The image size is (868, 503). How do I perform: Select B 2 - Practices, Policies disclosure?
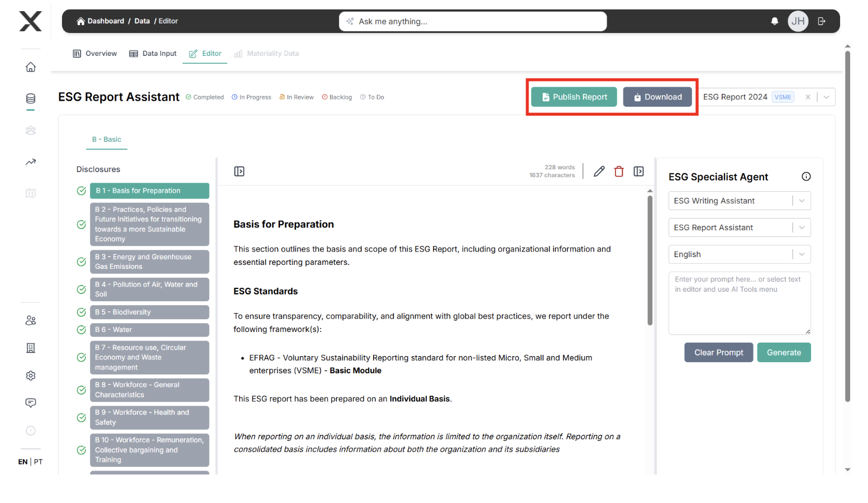click(150, 224)
